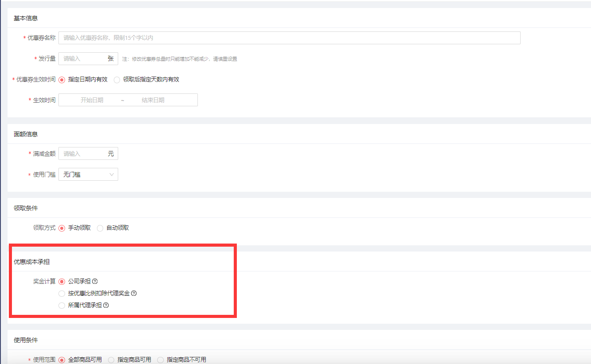
Task: Select 指定商品不可用 usage scope
Action: pyautogui.click(x=160, y=360)
